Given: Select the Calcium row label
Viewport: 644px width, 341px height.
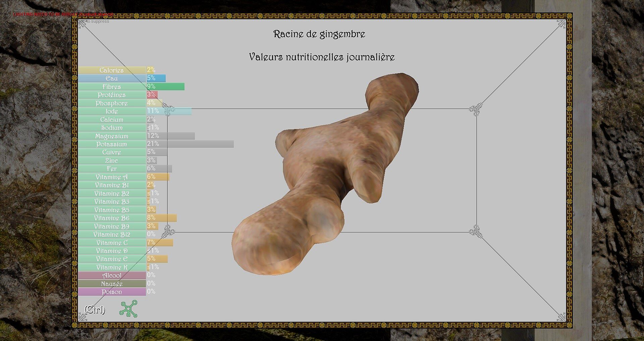Looking at the screenshot, I should (x=112, y=119).
